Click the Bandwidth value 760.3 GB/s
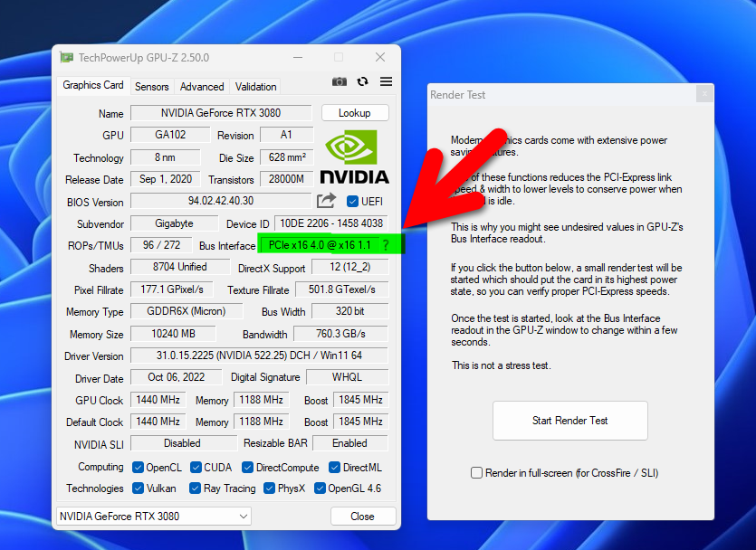The image size is (756, 550). pyautogui.click(x=340, y=333)
